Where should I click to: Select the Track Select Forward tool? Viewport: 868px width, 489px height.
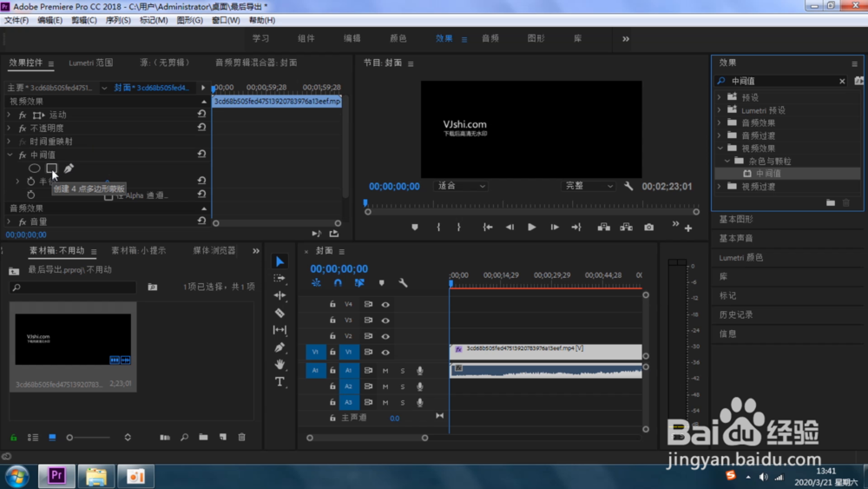coord(279,278)
